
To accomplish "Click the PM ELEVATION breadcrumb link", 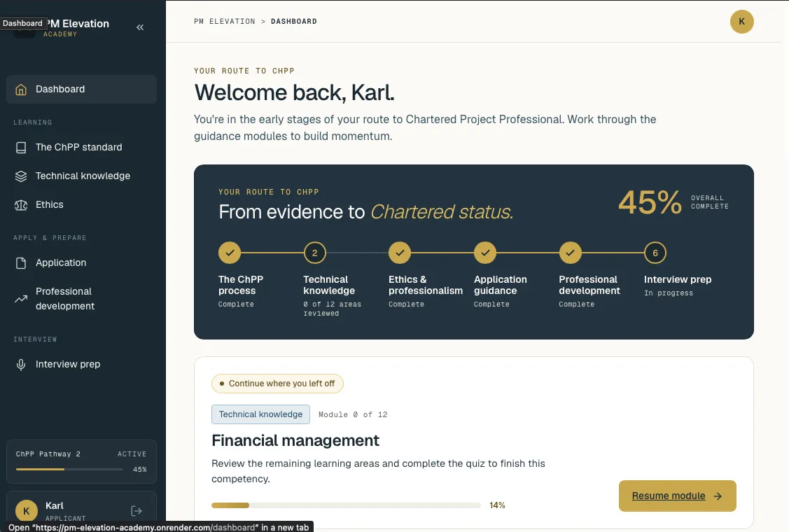I will point(225,22).
